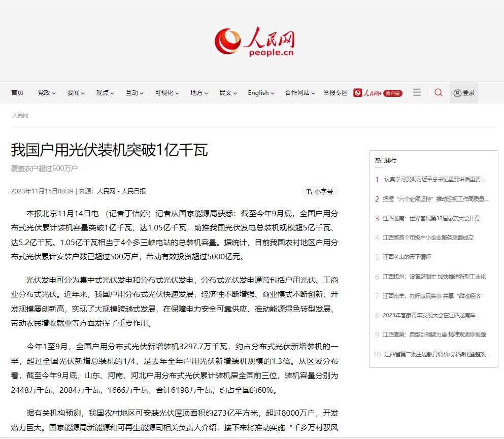This screenshot has width=504, height=439.
Task: Expand the 地方 navigation menu
Action: point(199,93)
